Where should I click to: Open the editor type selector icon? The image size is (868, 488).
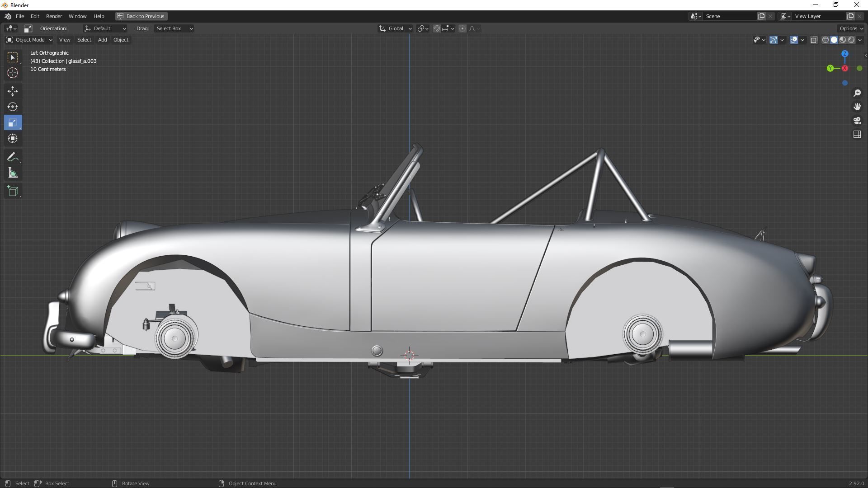pyautogui.click(x=11, y=28)
